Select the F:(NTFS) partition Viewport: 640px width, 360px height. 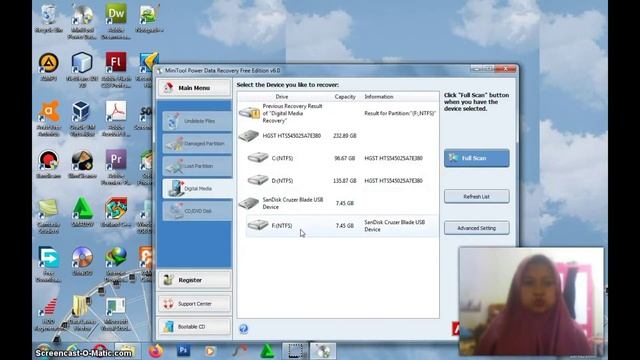point(342,225)
